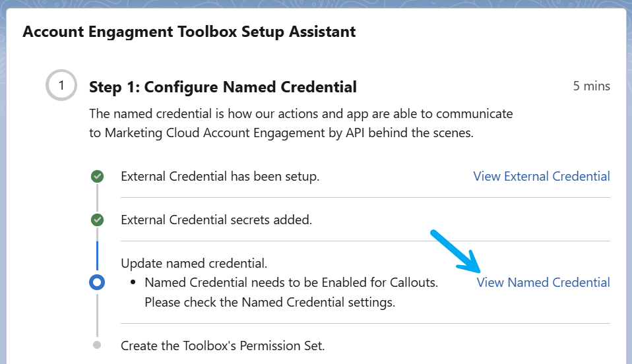Click External Credential has been setup text
Viewport: 632px width, 364px height.
coord(220,176)
